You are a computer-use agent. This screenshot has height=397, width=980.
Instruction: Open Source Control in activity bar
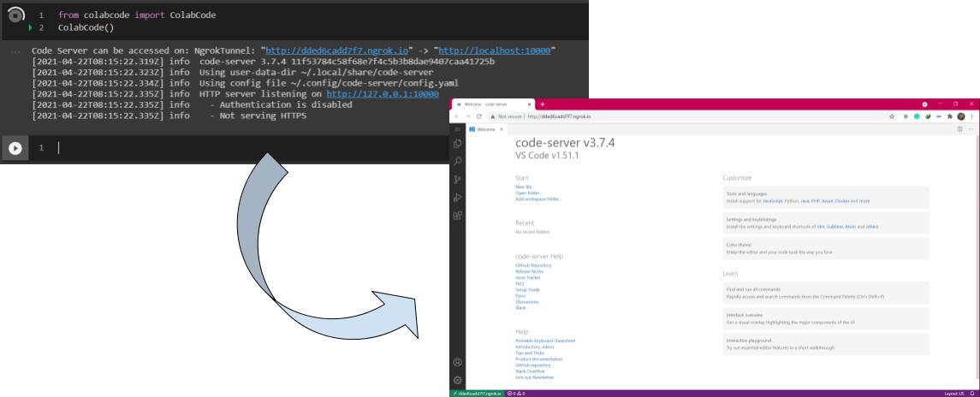point(458,180)
